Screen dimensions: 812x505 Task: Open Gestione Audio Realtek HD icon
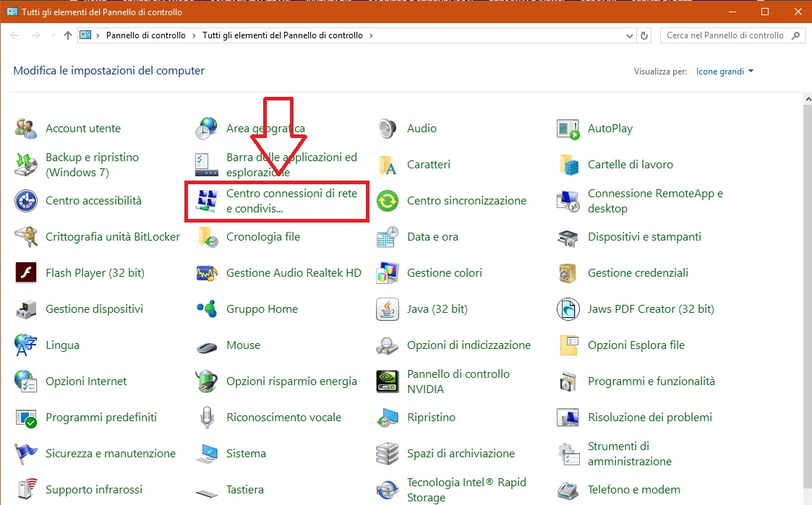(x=207, y=273)
